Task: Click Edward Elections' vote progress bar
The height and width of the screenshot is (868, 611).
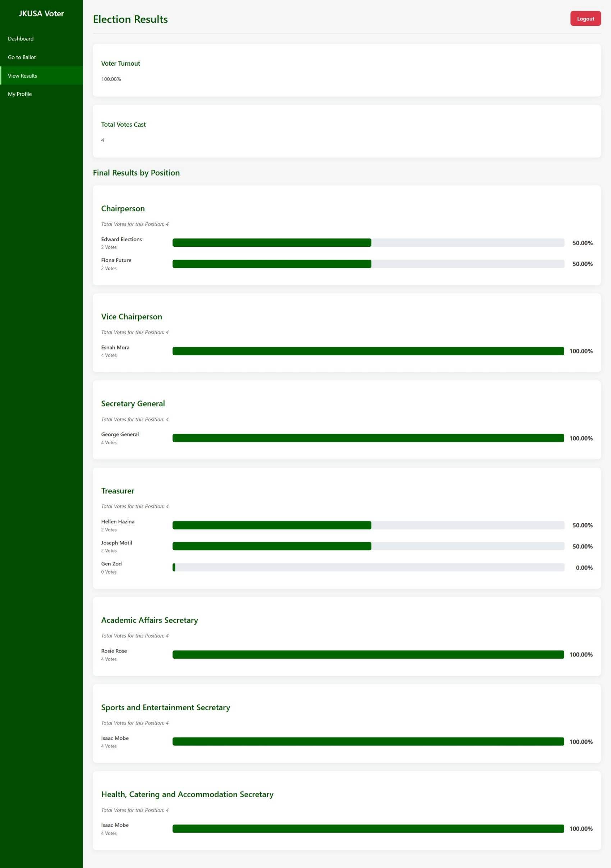Action: (x=368, y=243)
